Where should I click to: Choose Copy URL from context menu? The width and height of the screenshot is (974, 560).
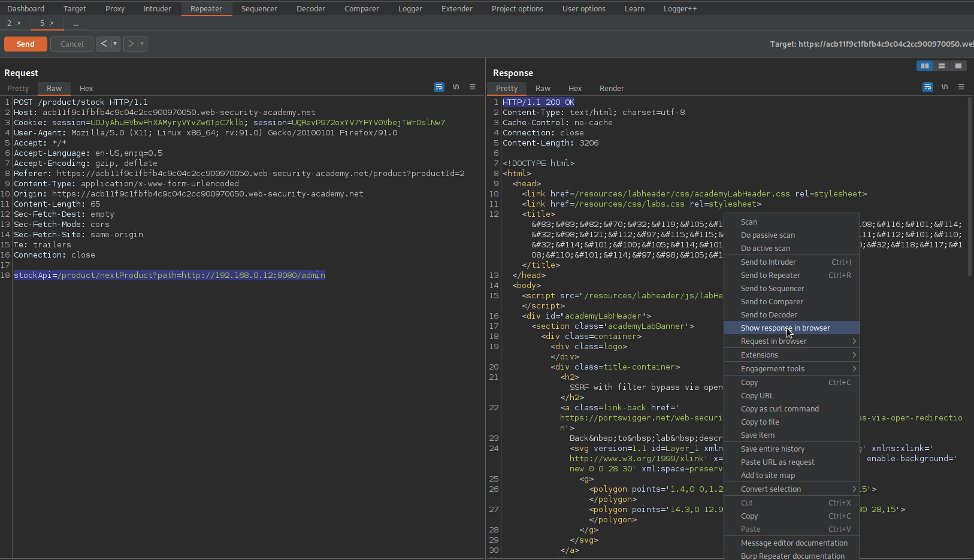tap(792, 395)
